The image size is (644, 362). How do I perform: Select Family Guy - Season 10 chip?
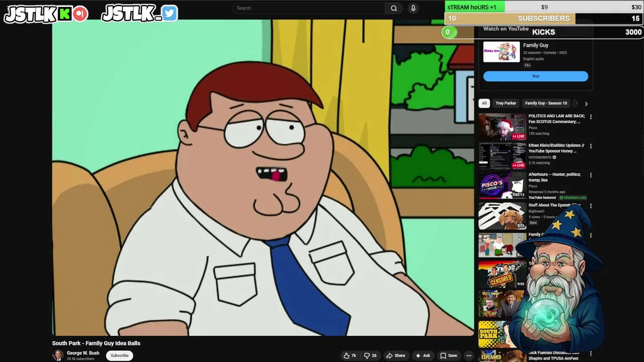[546, 103]
